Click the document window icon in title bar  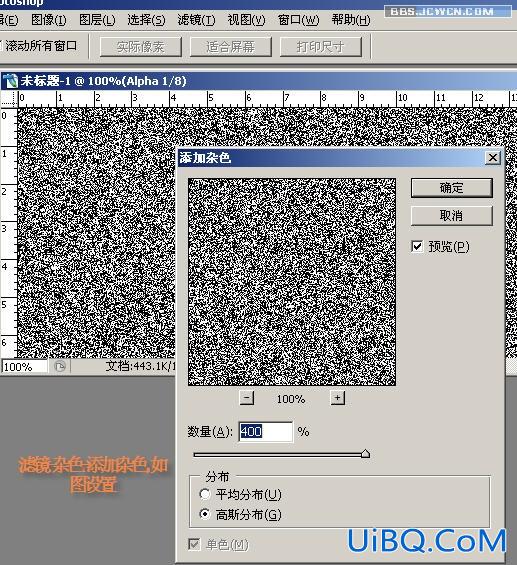(11, 81)
